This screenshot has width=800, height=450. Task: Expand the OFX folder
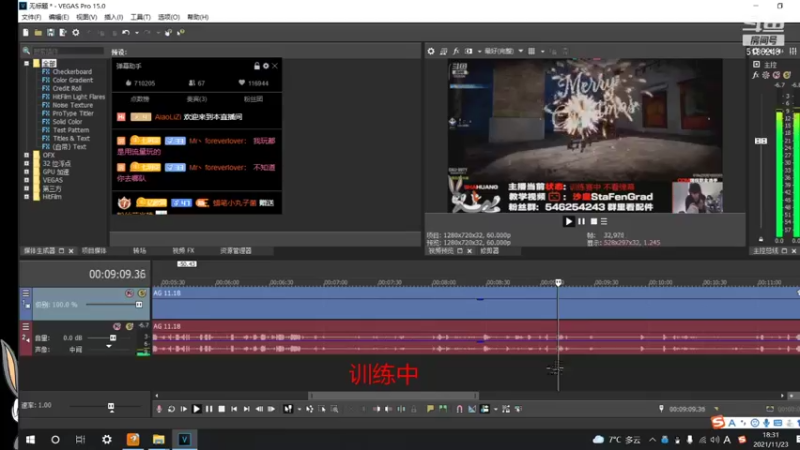[27, 155]
